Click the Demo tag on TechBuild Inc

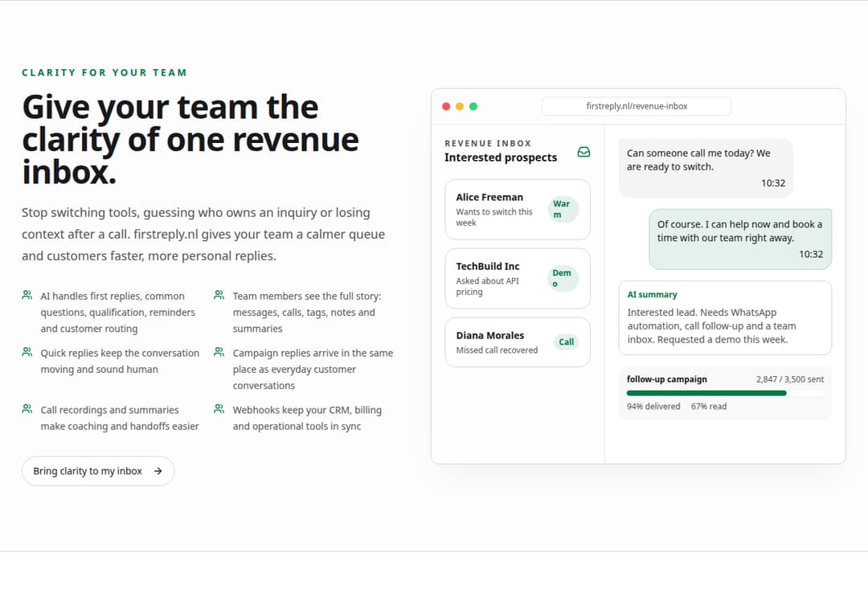pyautogui.click(x=563, y=278)
